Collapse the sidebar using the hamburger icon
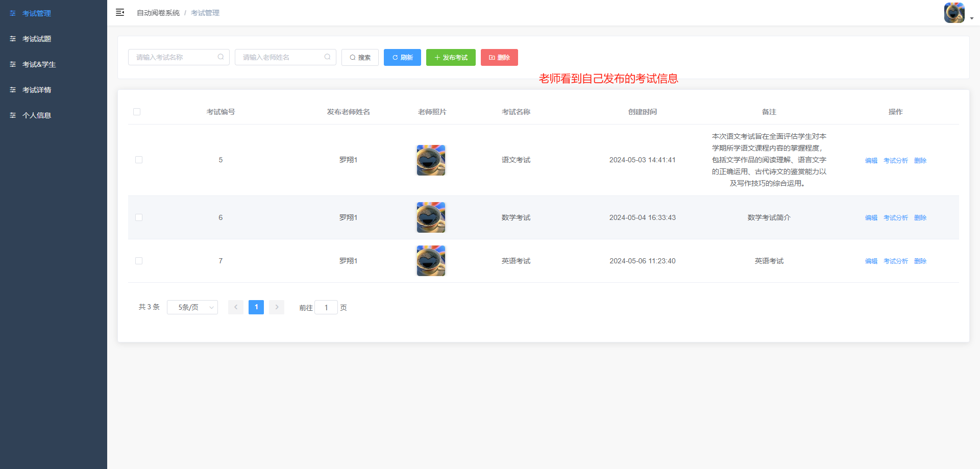This screenshot has height=469, width=980. [x=120, y=12]
